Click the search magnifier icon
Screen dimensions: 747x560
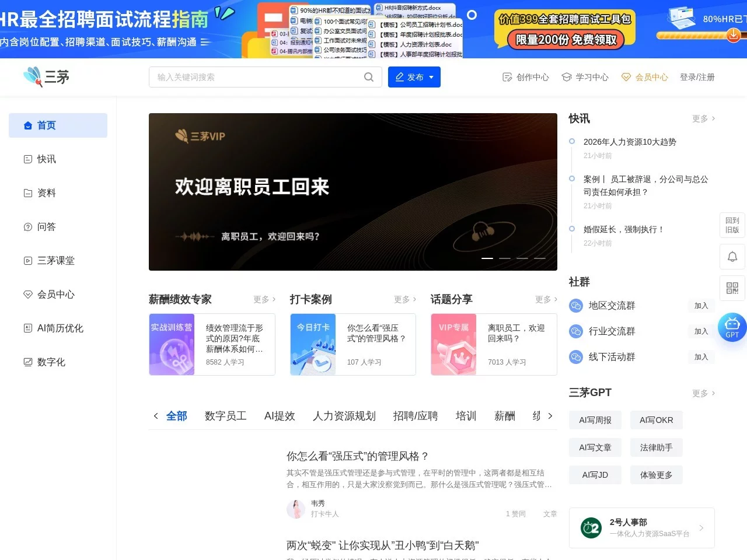point(369,76)
